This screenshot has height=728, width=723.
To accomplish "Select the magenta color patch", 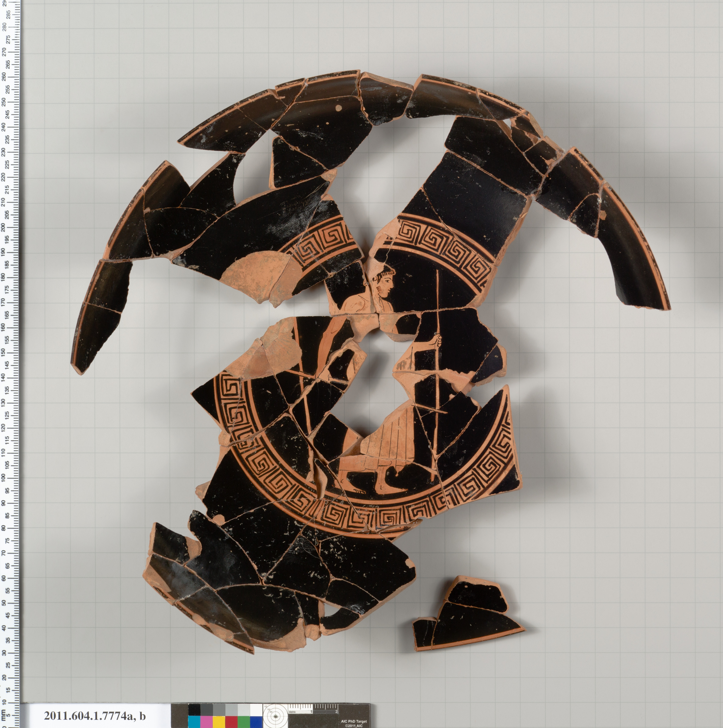I will pyautogui.click(x=207, y=722).
